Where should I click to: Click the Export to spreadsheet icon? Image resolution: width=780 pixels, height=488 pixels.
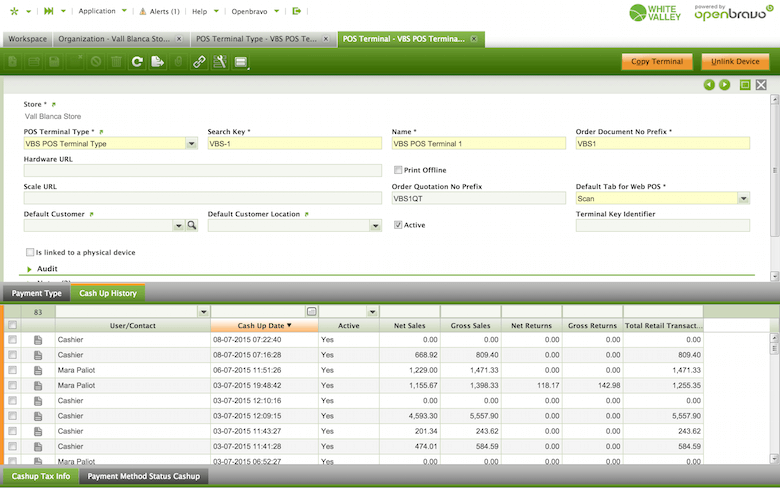(x=157, y=62)
